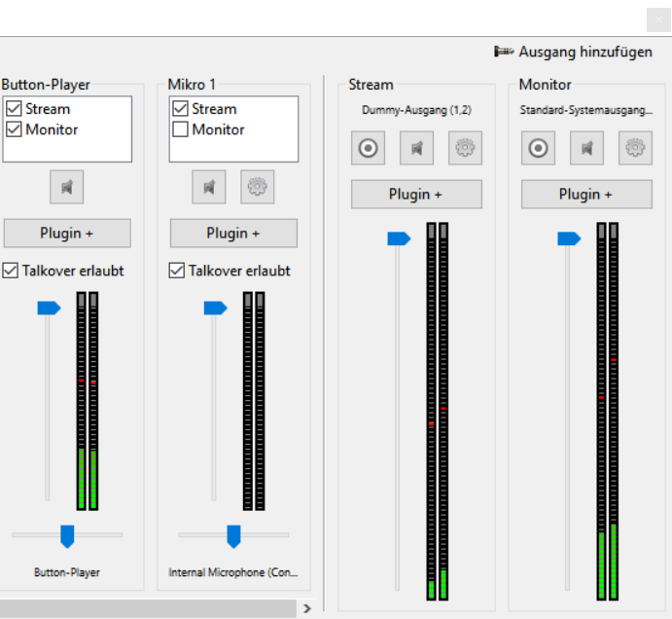This screenshot has height=619, width=672.
Task: Click the Monitor output record icon
Action: coord(539,149)
